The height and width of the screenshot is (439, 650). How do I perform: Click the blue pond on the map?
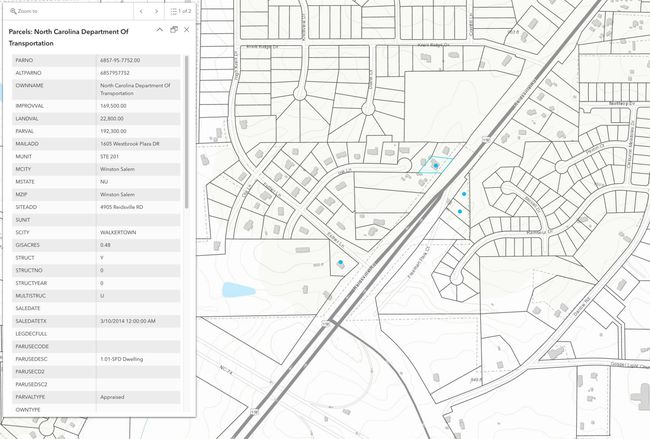coord(236,291)
